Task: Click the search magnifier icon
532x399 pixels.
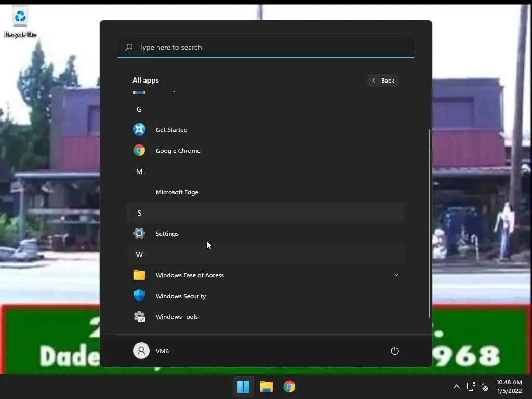Action: click(x=129, y=47)
